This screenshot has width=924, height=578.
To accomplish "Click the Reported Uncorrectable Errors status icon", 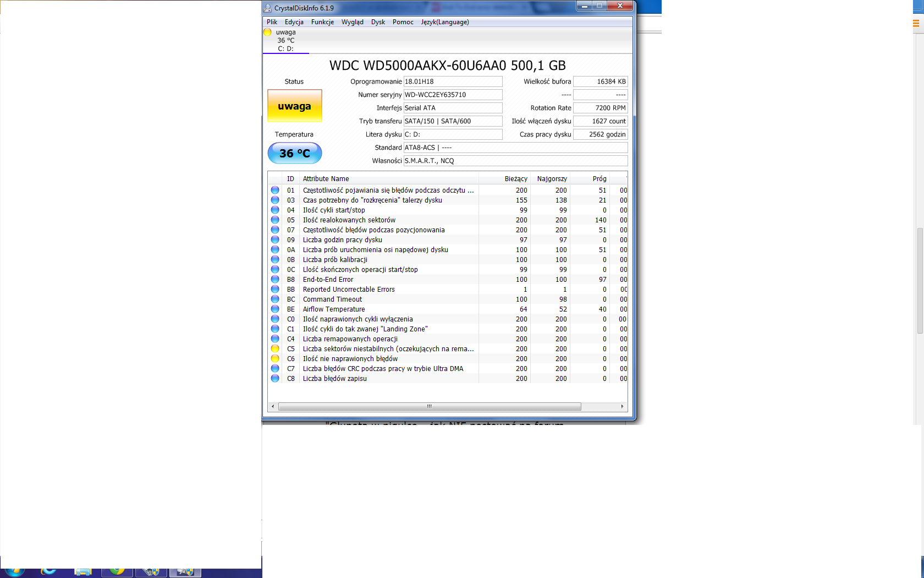I will tap(275, 289).
